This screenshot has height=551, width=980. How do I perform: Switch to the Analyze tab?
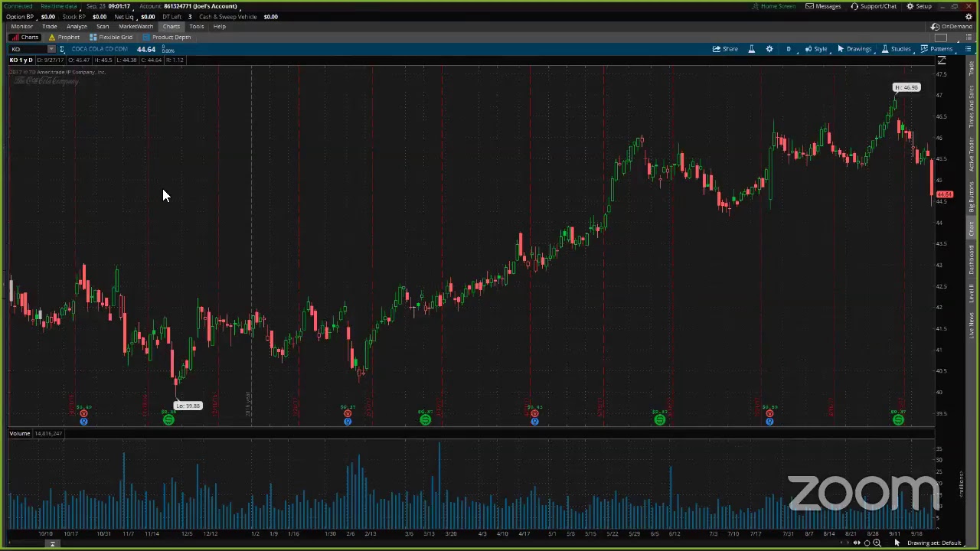pyautogui.click(x=77, y=26)
